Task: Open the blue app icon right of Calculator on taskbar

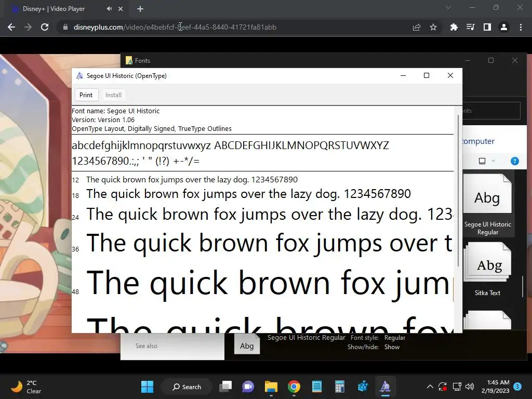Action: pyautogui.click(x=362, y=387)
